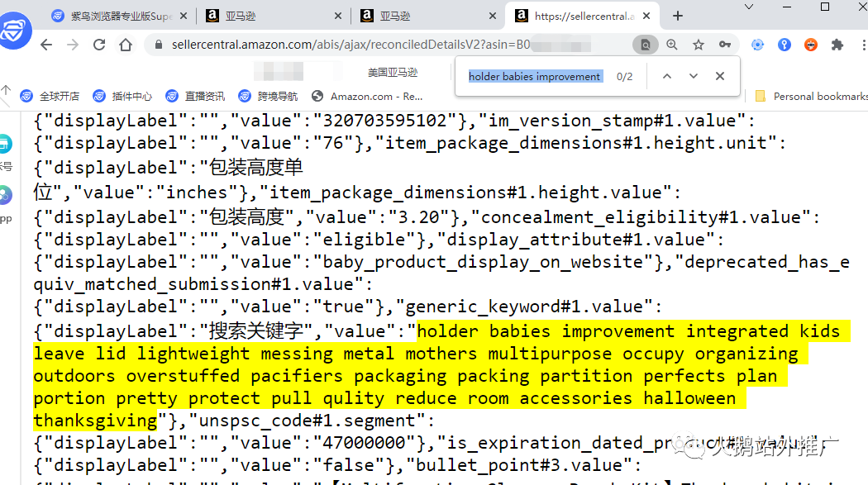Open the extensions puzzle piece menu

(x=837, y=45)
